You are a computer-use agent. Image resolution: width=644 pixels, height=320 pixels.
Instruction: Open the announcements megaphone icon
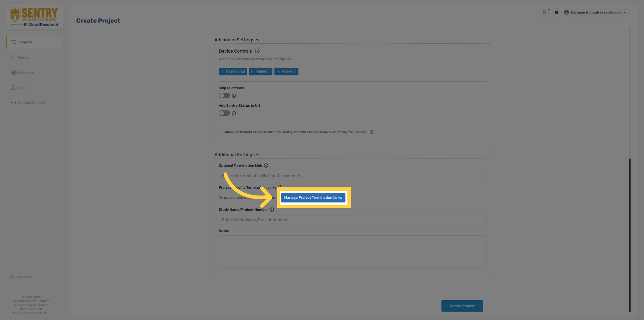(x=544, y=12)
